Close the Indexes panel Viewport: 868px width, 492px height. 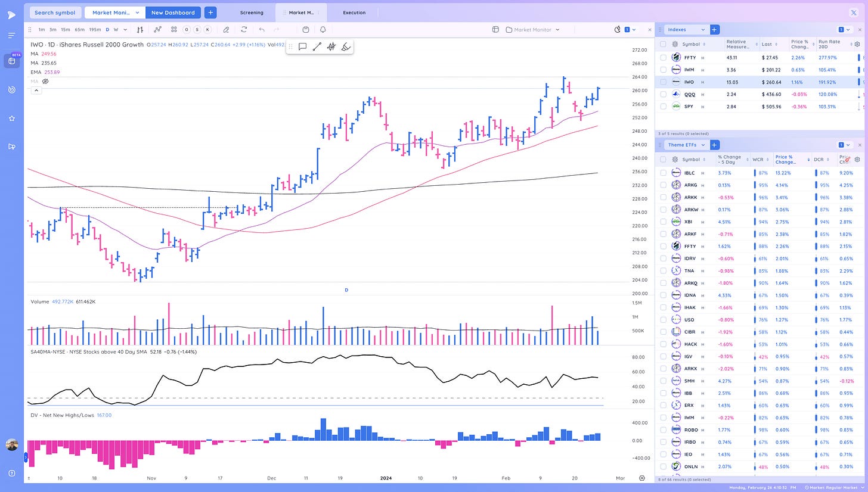tap(860, 29)
